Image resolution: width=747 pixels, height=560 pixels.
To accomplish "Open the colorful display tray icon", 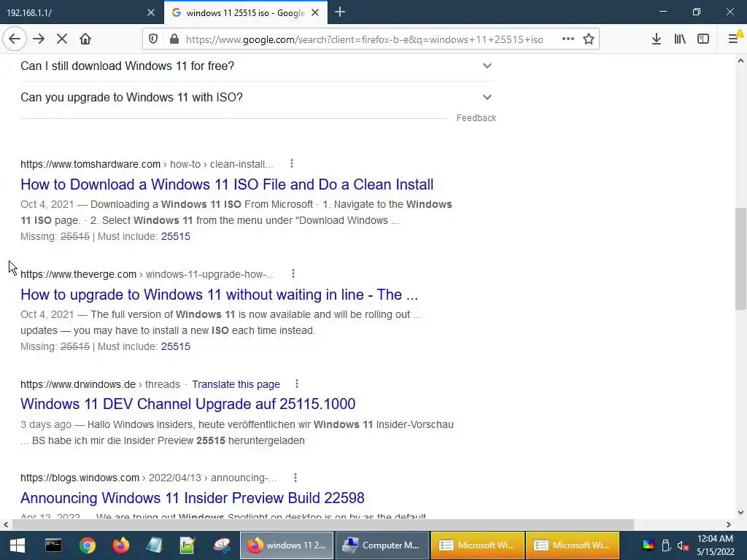I will coord(649,545).
